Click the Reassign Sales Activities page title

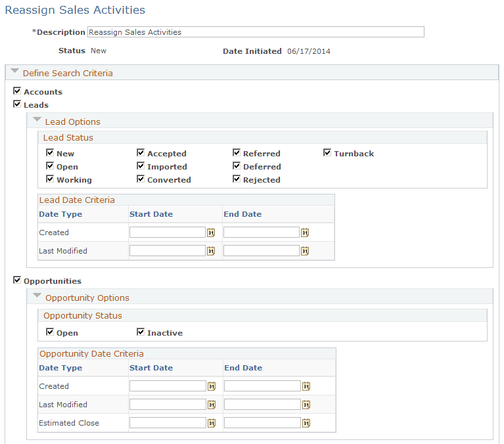(x=75, y=10)
